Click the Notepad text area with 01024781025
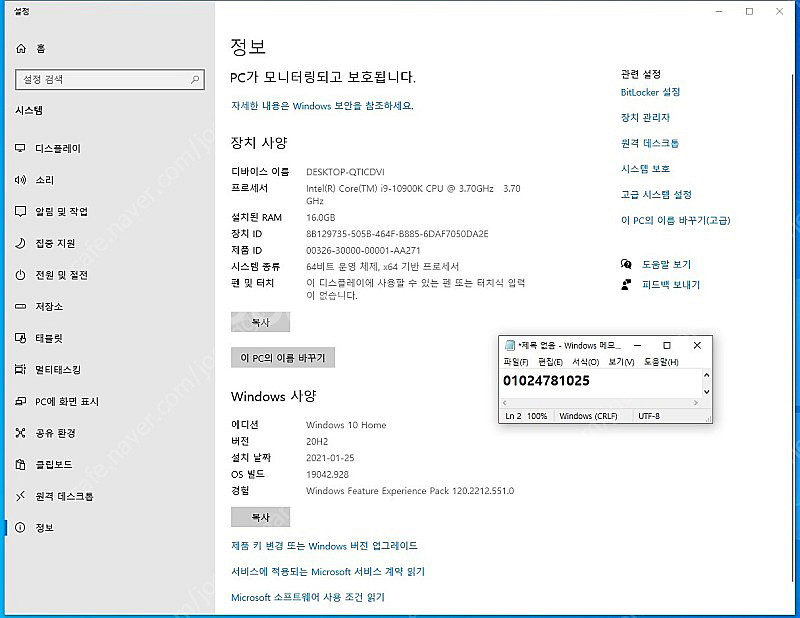This screenshot has height=618, width=800. [x=601, y=384]
